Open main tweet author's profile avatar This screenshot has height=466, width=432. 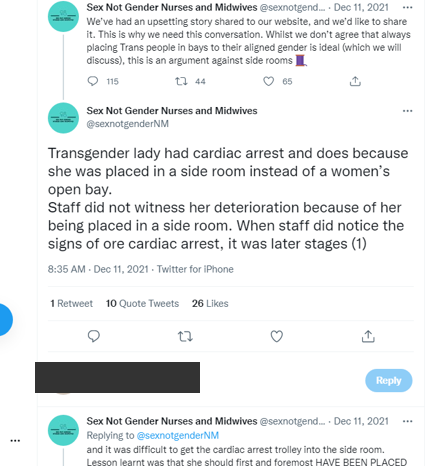click(x=63, y=118)
